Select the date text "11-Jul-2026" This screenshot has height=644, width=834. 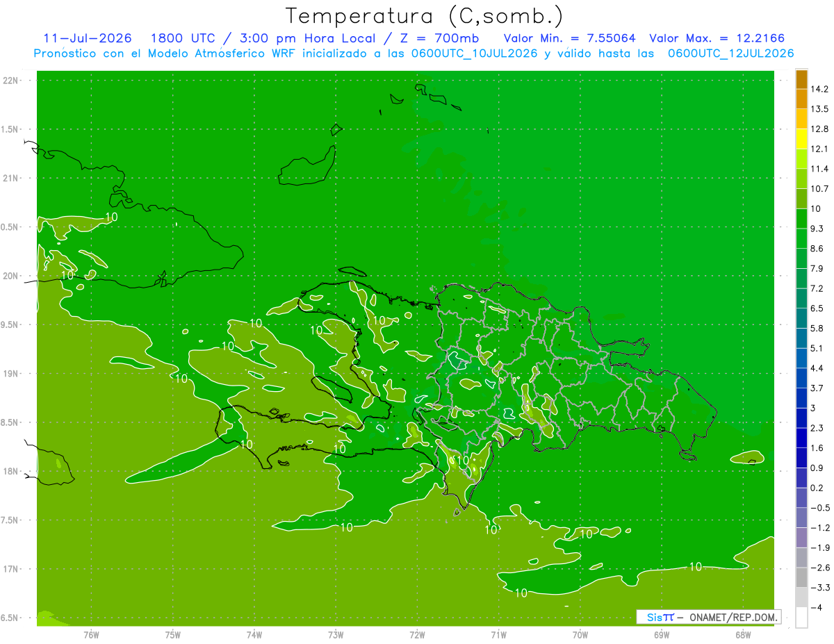click(x=88, y=38)
